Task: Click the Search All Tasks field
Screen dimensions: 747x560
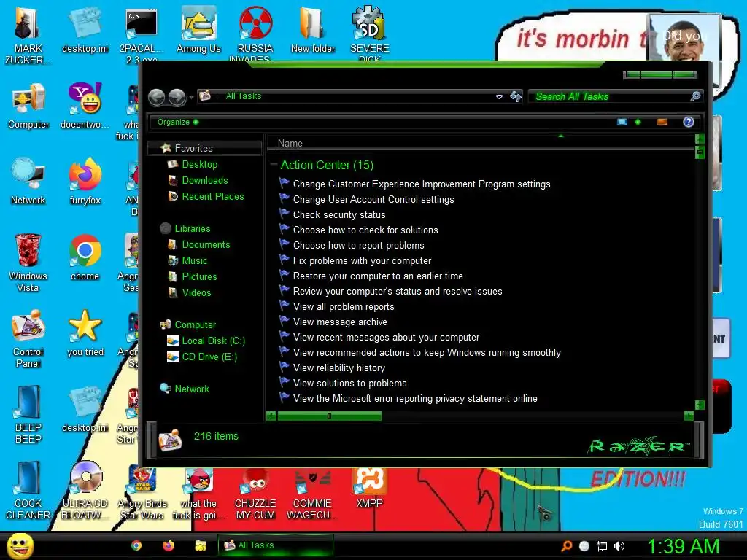Action: 614,97
